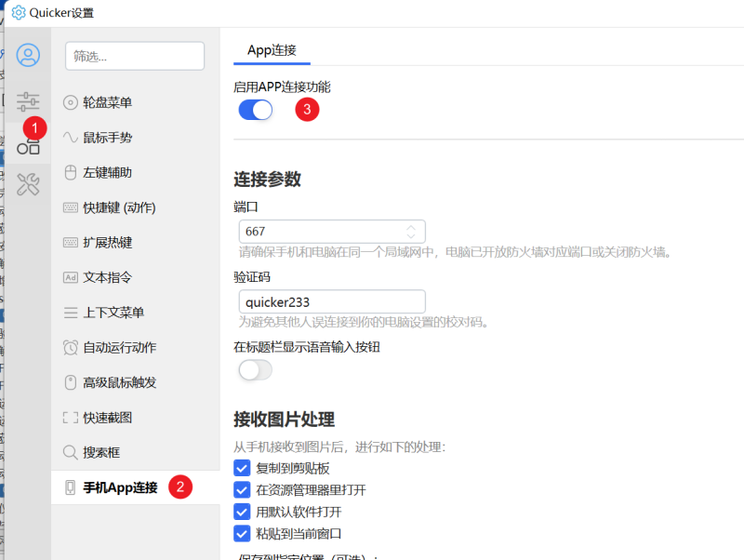
Task: Uncheck 复制到剪贴板 checkbox
Action: (242, 468)
